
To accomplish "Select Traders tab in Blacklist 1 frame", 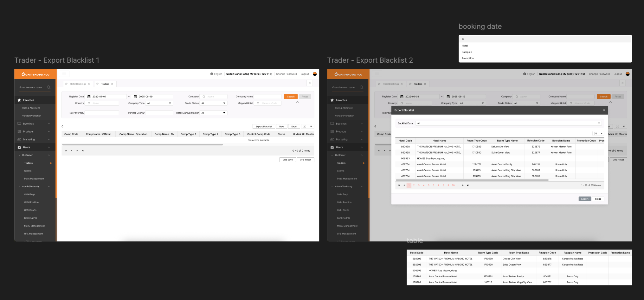I will click(x=105, y=84).
